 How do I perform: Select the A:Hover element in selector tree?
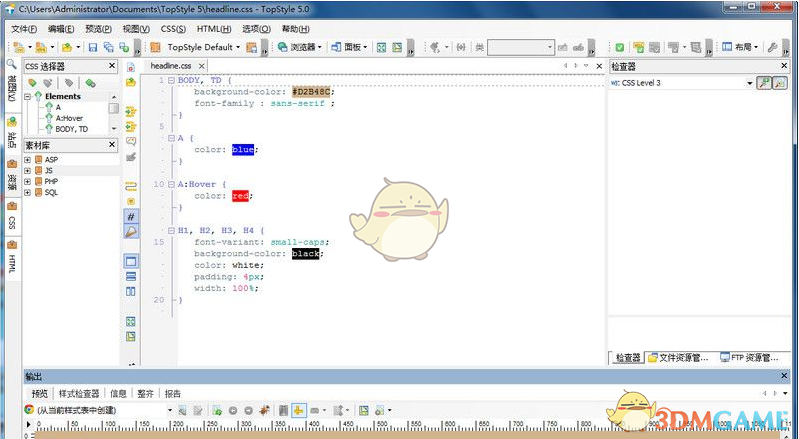(x=69, y=118)
